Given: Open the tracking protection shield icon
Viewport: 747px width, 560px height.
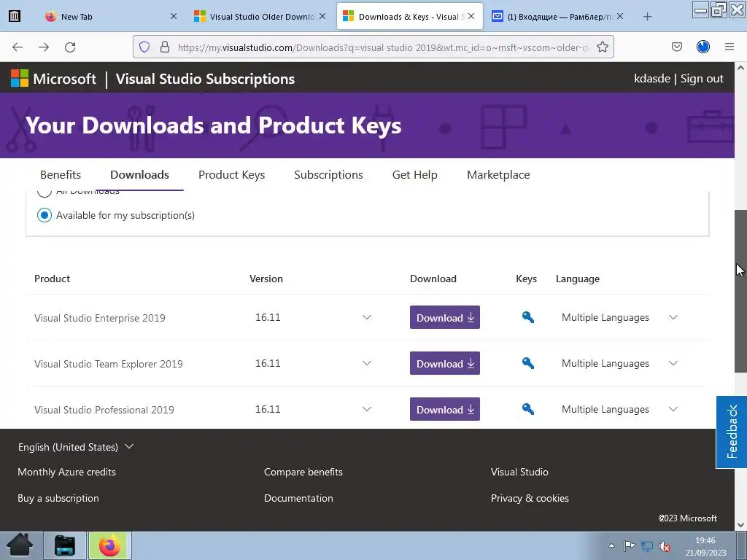Looking at the screenshot, I should [x=144, y=47].
